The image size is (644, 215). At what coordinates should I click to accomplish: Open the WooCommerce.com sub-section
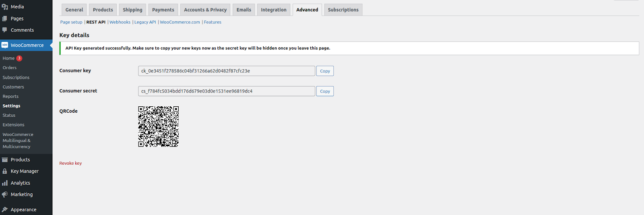click(x=180, y=22)
